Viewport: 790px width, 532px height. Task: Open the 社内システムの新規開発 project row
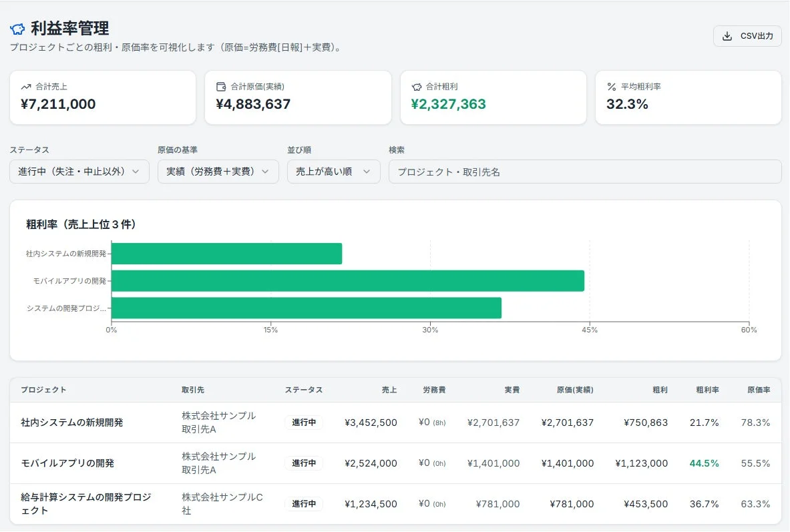point(395,423)
